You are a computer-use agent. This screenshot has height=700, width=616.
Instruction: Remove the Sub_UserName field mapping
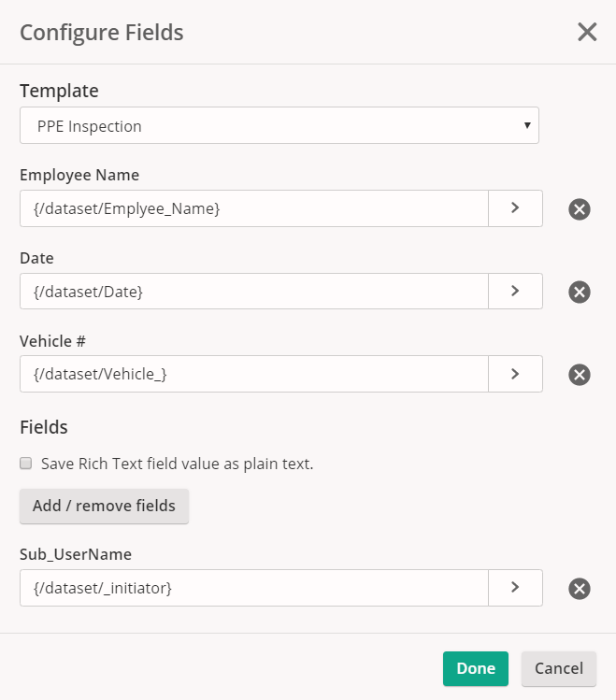579,589
